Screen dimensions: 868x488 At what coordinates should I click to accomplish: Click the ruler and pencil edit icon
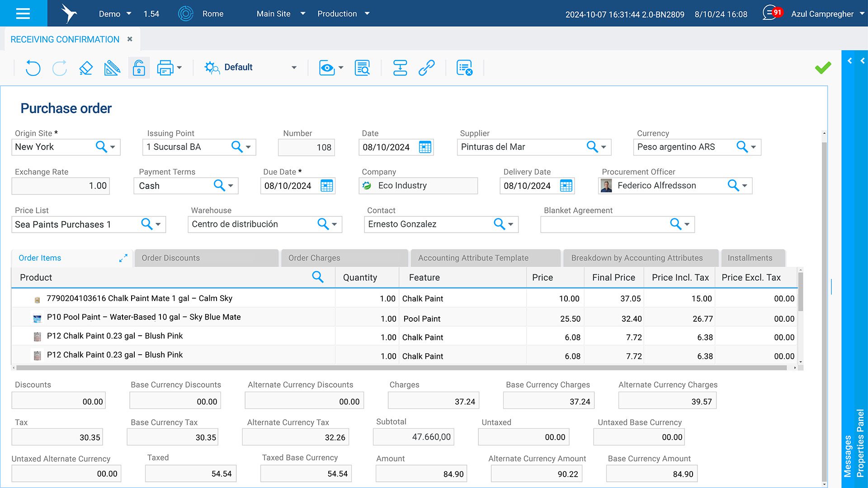coord(112,68)
